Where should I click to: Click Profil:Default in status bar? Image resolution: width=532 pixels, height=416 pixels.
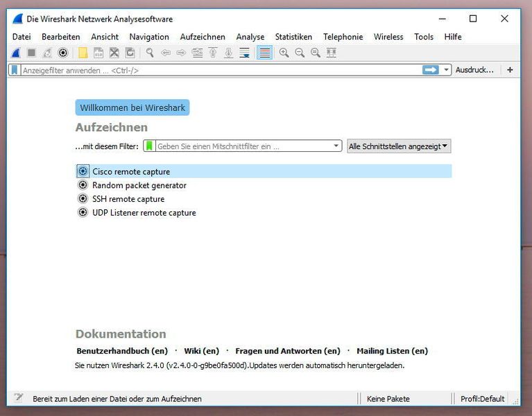tap(483, 399)
